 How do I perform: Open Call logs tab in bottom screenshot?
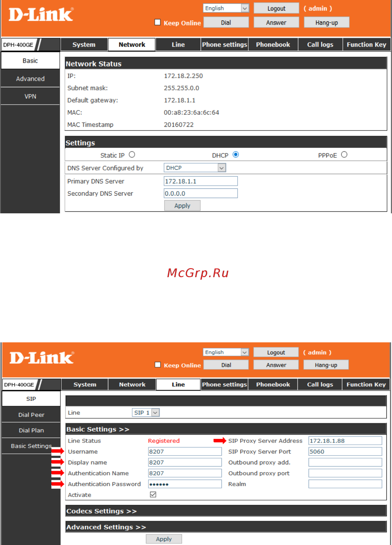320,384
